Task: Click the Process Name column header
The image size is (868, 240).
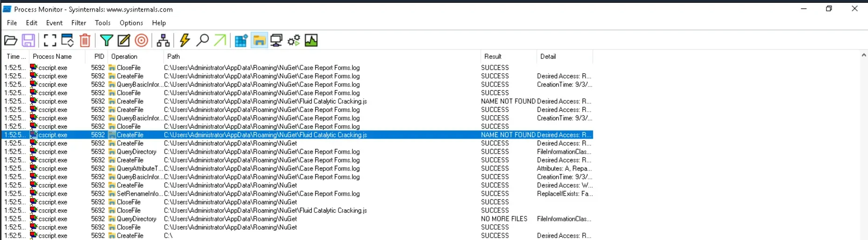Action: tap(57, 56)
